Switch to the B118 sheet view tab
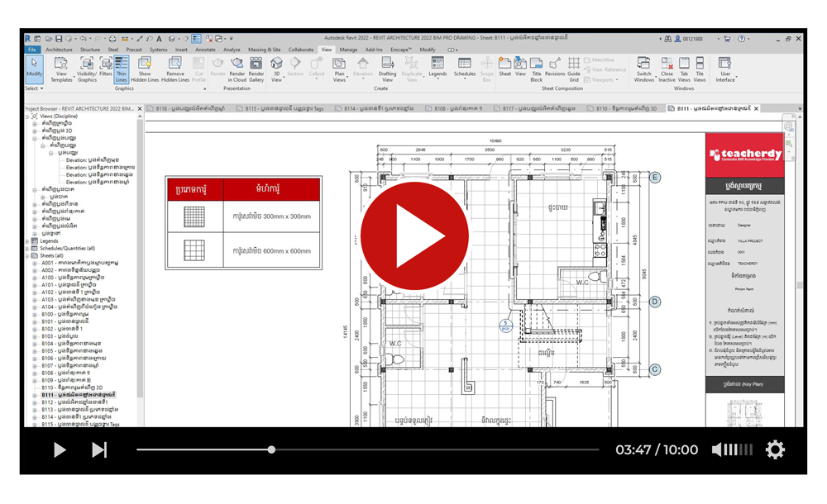This screenshot has height=504, width=827. pos(186,108)
